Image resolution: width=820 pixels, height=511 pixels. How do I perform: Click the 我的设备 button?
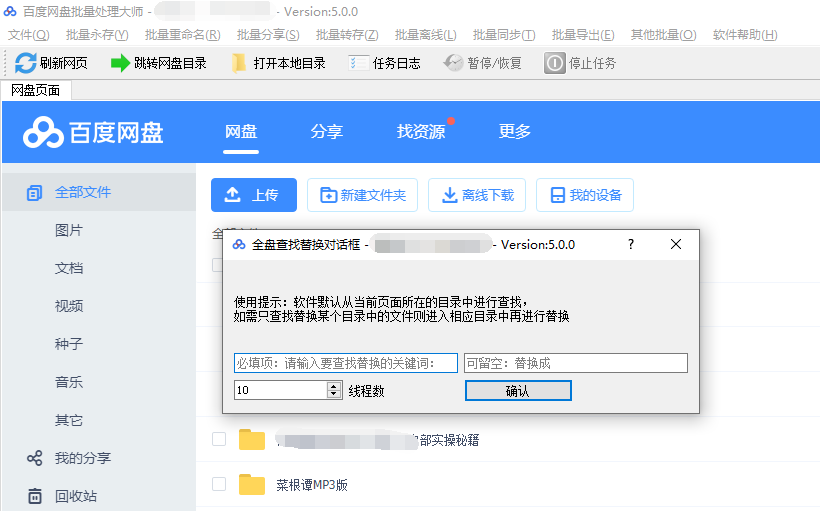tap(585, 195)
